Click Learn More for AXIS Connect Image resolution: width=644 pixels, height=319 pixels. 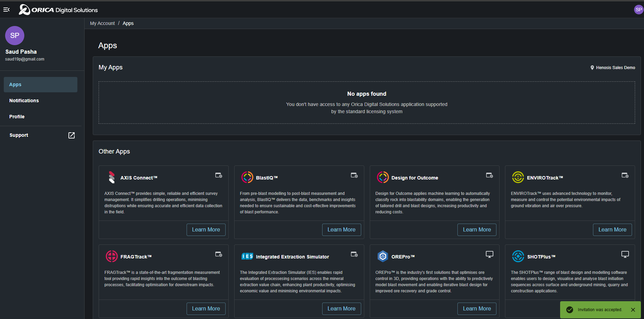[206, 230]
